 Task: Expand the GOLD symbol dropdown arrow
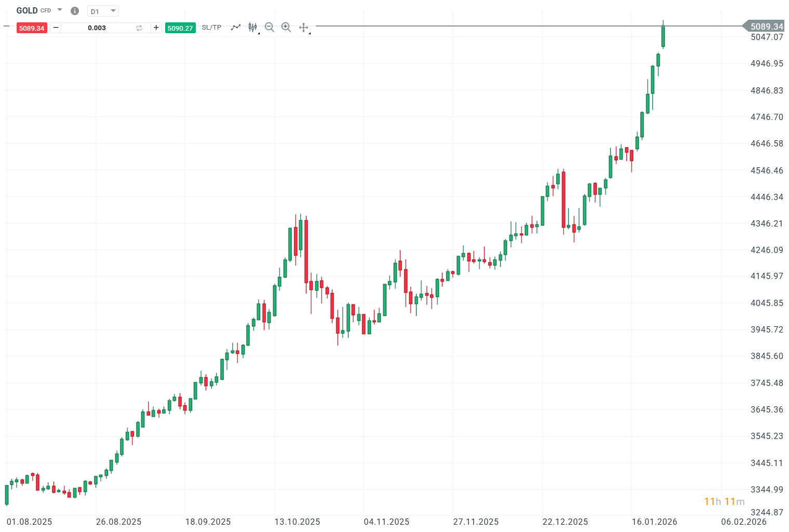[60, 10]
